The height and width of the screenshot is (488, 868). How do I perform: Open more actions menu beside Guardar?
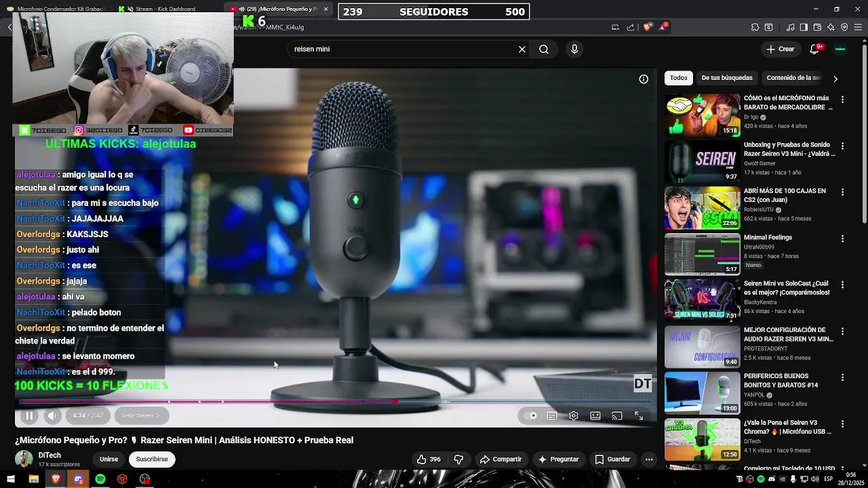649,459
